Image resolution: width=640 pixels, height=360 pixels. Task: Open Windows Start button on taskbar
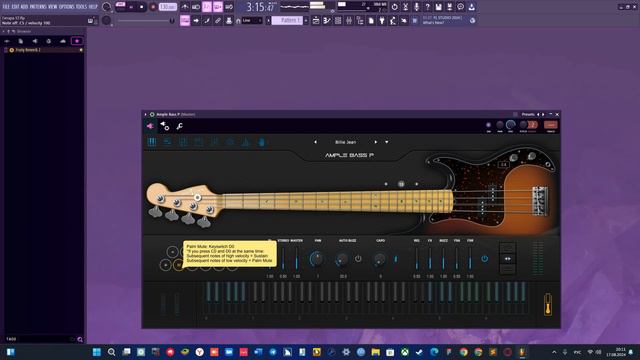97,352
